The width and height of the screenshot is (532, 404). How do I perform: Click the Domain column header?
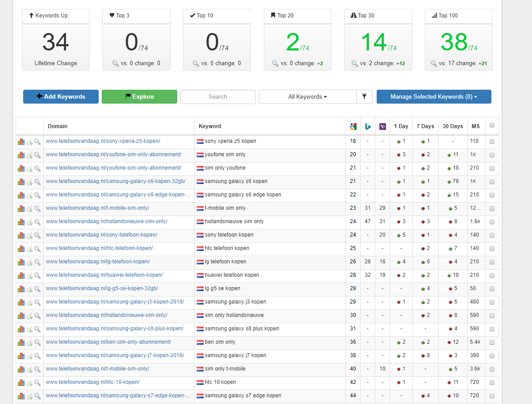pos(57,126)
